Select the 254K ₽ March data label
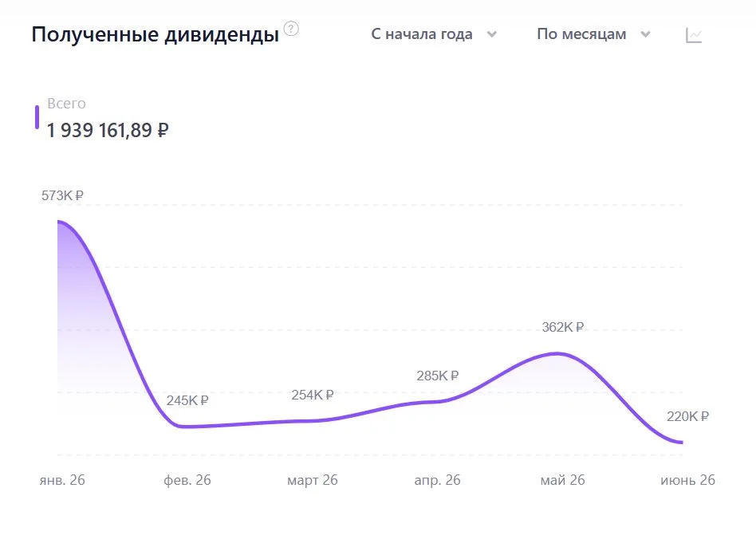 coord(313,395)
